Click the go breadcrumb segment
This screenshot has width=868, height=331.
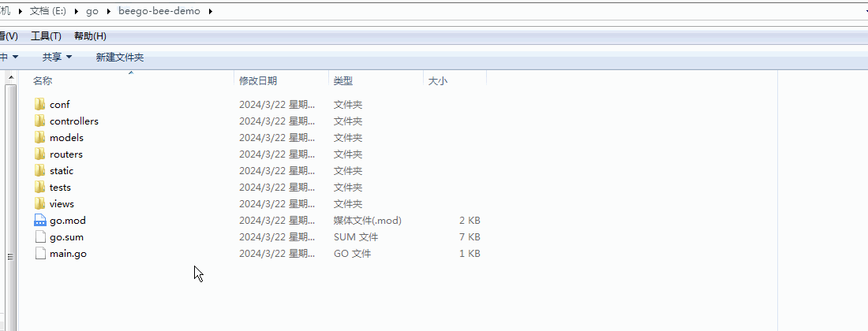(92, 10)
